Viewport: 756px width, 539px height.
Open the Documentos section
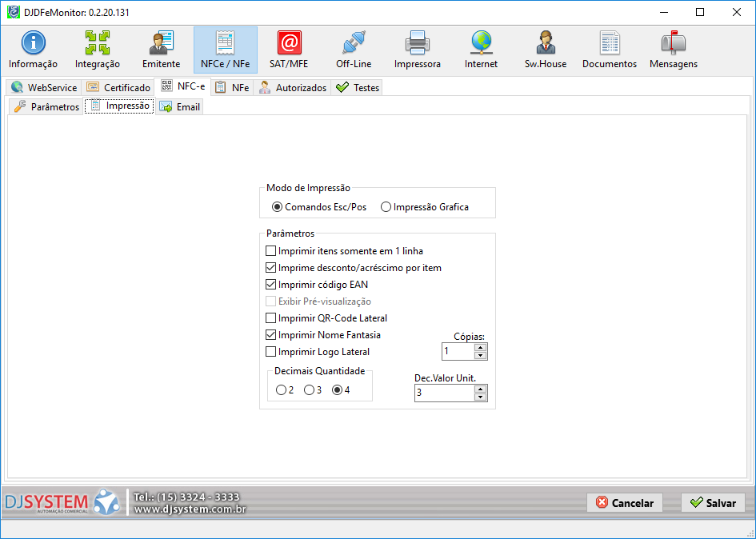(610, 50)
